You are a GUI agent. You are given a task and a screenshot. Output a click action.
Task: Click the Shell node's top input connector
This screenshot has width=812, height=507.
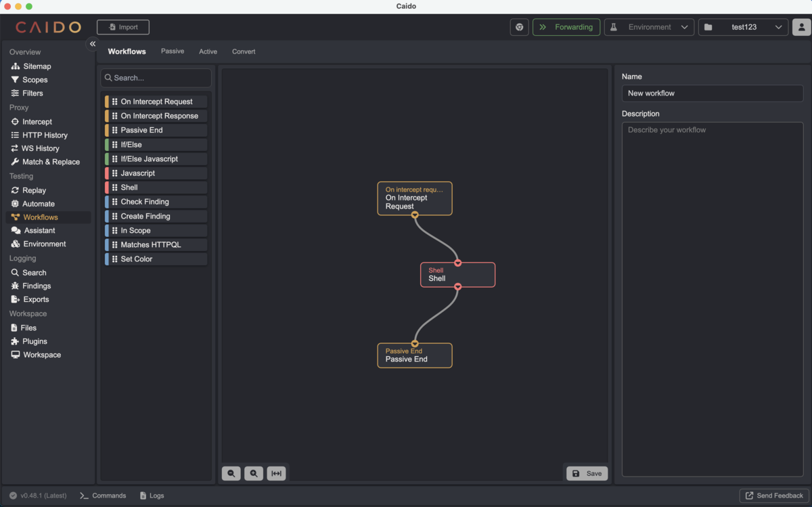pos(458,263)
